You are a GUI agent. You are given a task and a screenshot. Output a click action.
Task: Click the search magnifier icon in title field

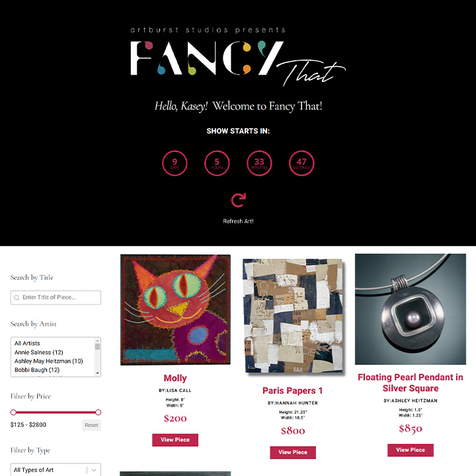point(17,297)
